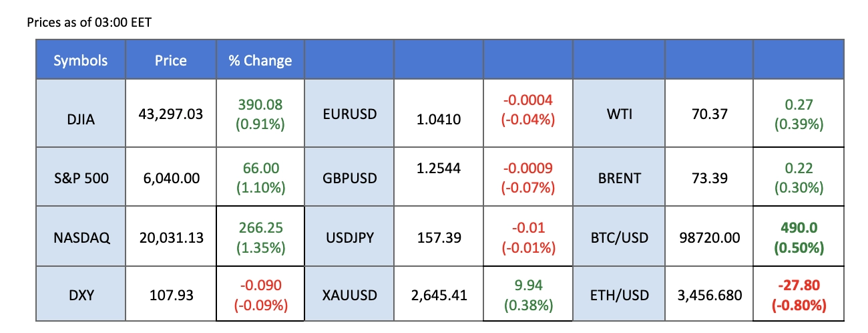Select the BRENT symbol cell
This screenshot has height=333, width=868.
[619, 178]
